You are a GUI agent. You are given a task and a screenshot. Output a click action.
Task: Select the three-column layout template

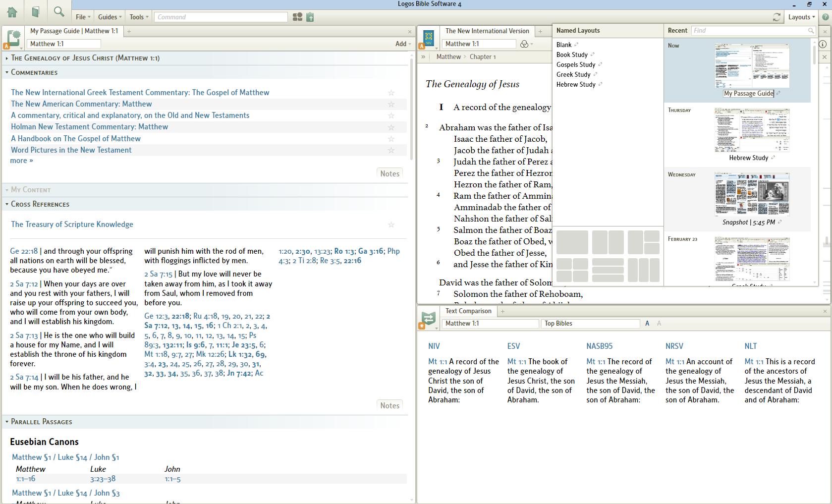pyautogui.click(x=644, y=270)
